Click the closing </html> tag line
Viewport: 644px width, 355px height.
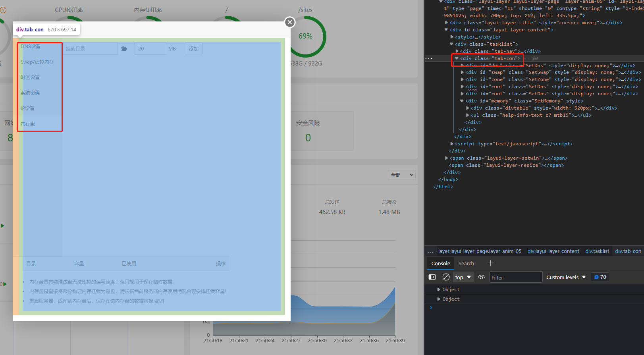(x=443, y=187)
